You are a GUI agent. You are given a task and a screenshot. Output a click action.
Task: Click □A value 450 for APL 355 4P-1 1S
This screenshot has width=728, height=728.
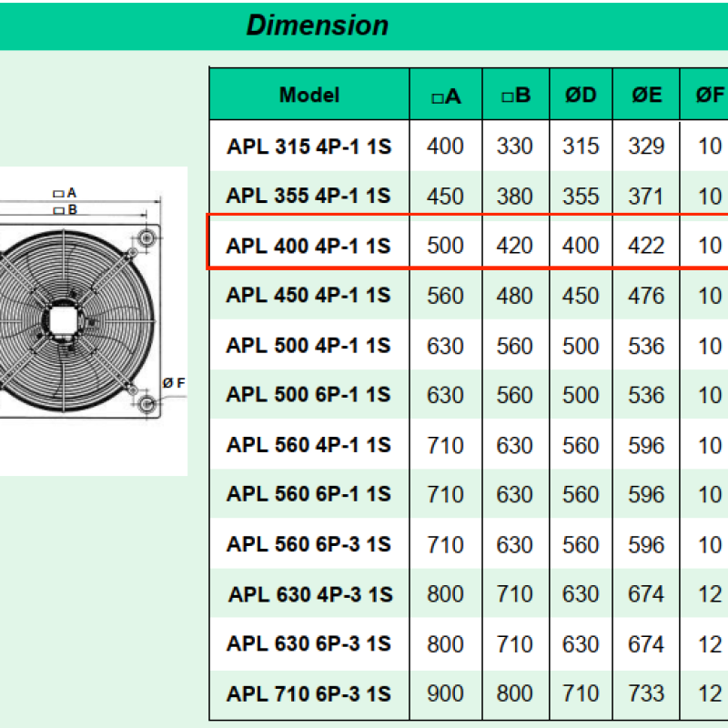coord(445,196)
